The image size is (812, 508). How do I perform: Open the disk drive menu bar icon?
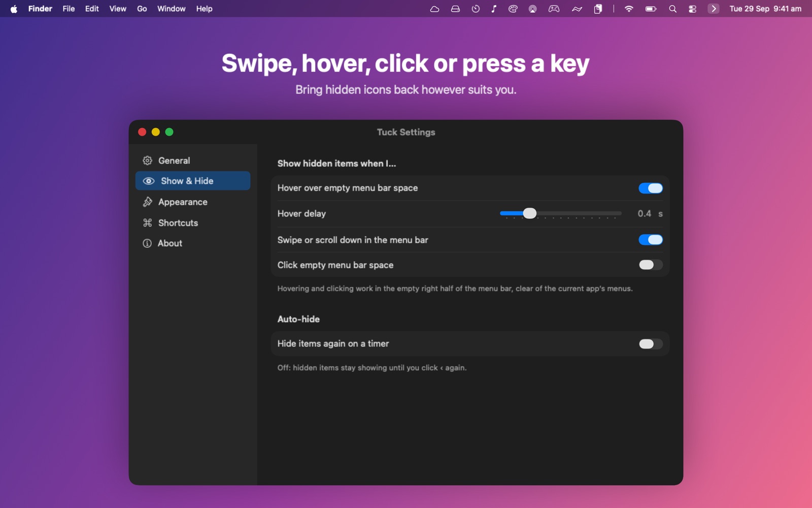pos(455,9)
